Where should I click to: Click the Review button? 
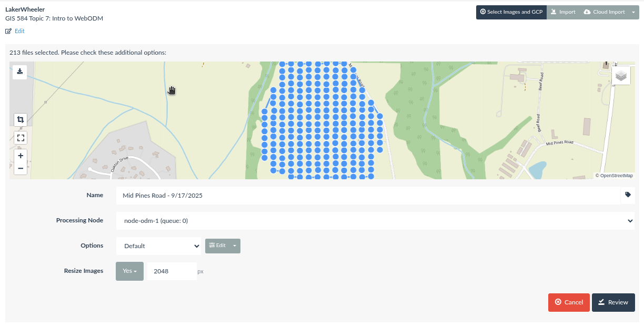pyautogui.click(x=613, y=302)
